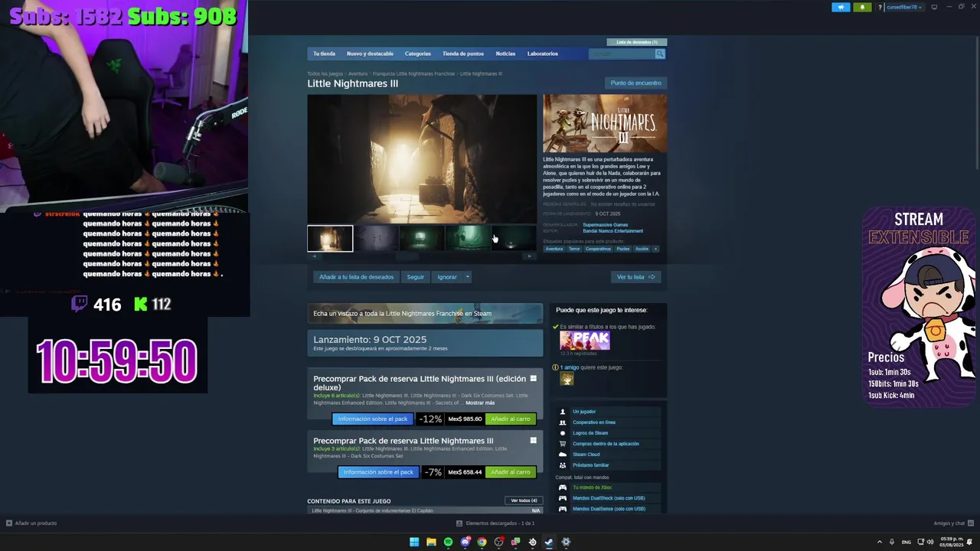This screenshot has height=551, width=980.
Task: Click the Cooperativo en línea feature icon
Action: [x=563, y=422]
